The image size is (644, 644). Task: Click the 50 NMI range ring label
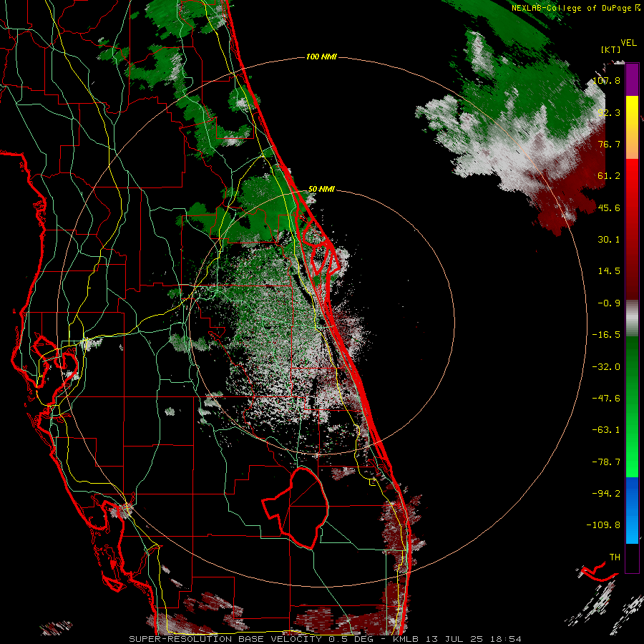(x=321, y=189)
